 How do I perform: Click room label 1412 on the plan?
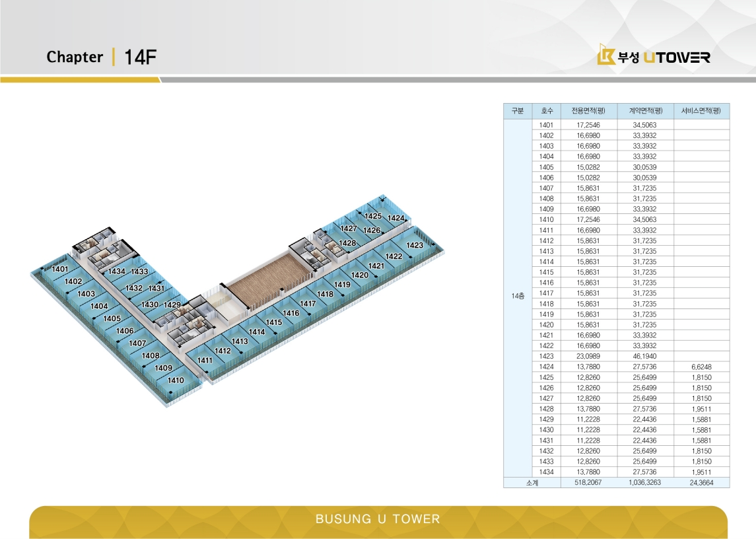click(x=223, y=351)
